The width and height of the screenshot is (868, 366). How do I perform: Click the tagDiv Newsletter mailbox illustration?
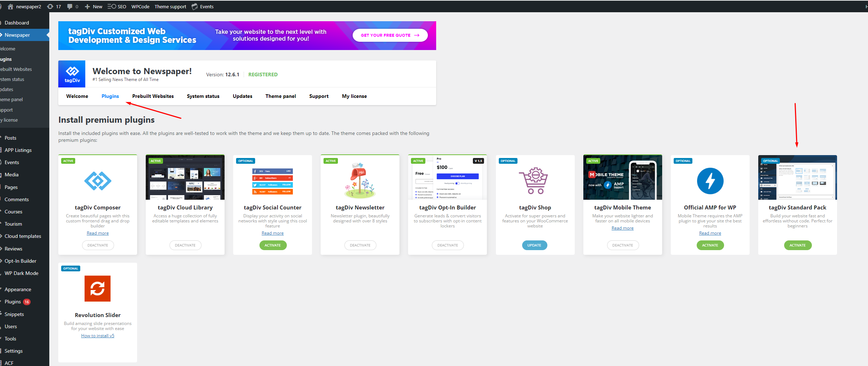[360, 180]
